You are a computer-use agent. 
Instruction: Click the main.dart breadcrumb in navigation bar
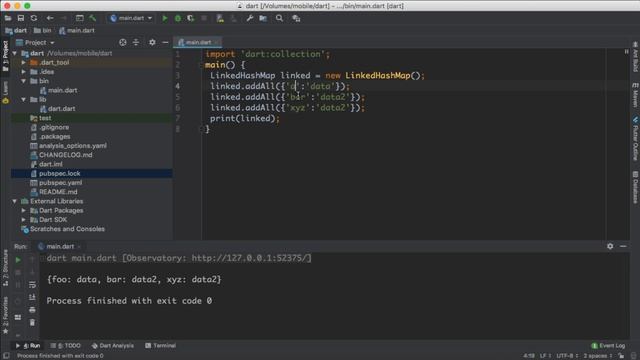click(77, 31)
